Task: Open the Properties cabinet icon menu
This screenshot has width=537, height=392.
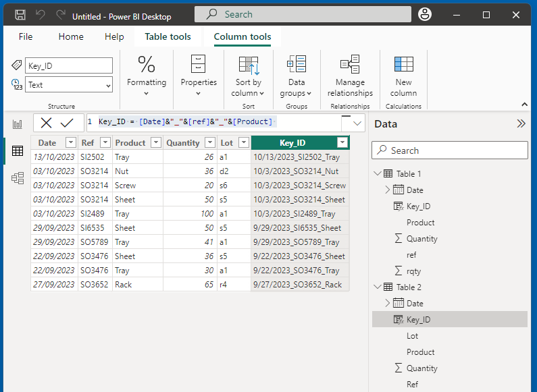Action: (199, 64)
